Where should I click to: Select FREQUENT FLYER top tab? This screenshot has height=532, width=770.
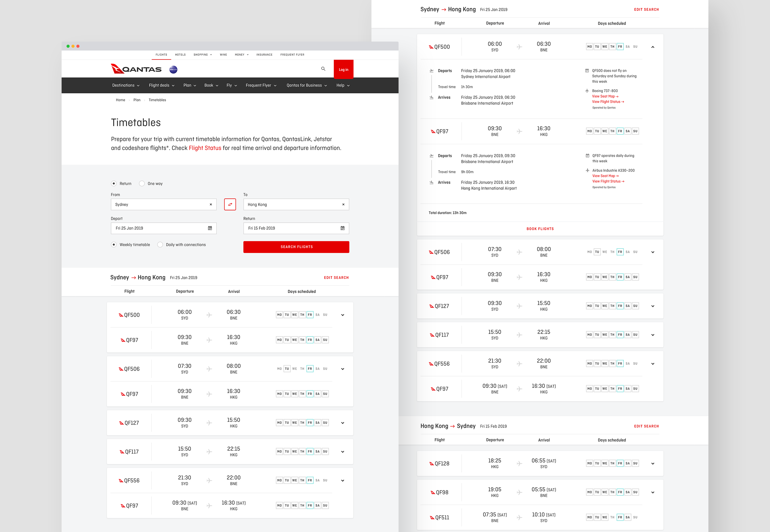(292, 55)
